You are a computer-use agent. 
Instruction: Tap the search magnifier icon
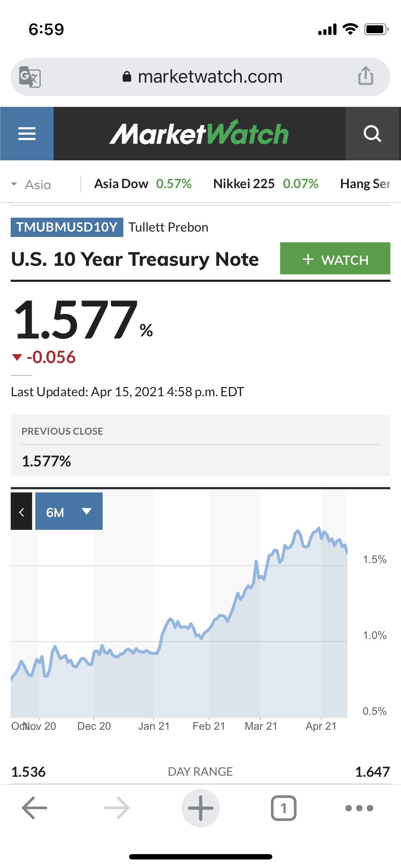[372, 134]
